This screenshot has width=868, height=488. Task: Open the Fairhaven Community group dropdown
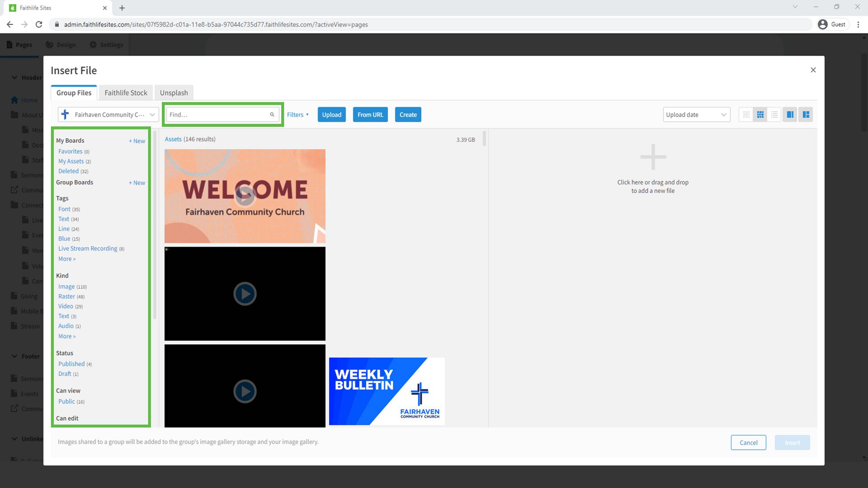point(108,115)
